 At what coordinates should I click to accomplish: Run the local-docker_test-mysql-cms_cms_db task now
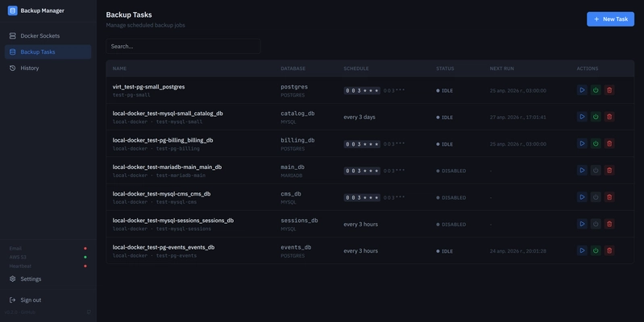(x=582, y=197)
